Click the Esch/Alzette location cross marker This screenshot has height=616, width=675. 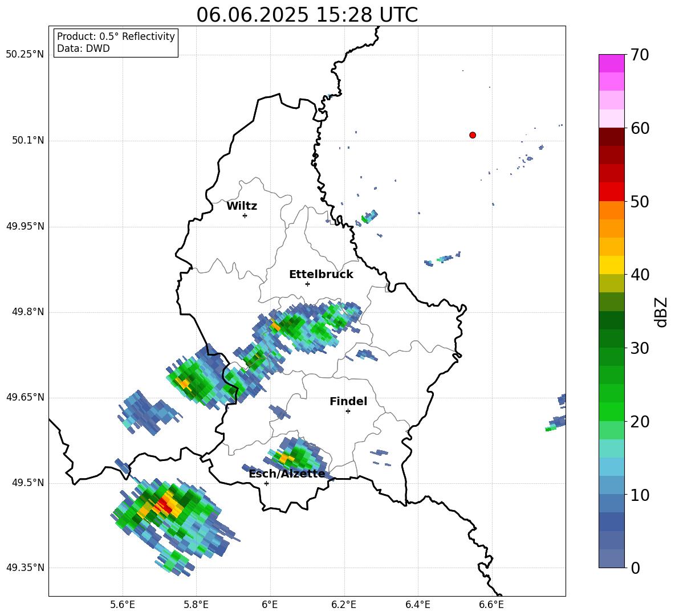click(266, 483)
